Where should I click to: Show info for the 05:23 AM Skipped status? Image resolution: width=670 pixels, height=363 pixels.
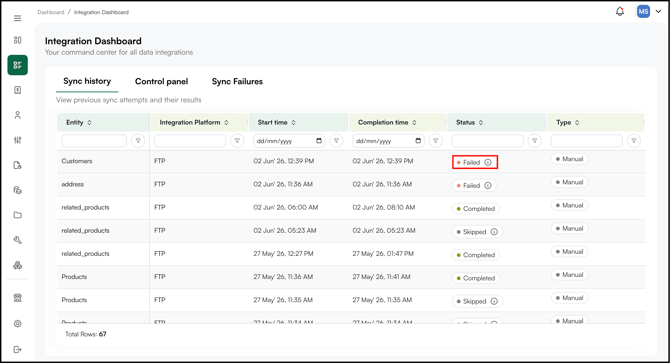(x=494, y=231)
